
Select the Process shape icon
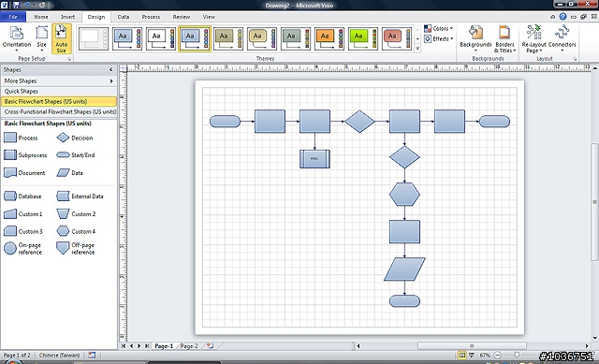point(10,138)
